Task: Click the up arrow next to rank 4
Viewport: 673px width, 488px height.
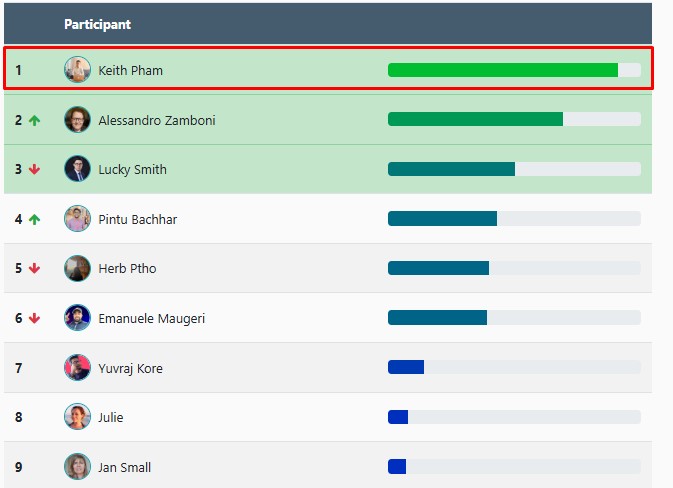Action: pyautogui.click(x=35, y=219)
